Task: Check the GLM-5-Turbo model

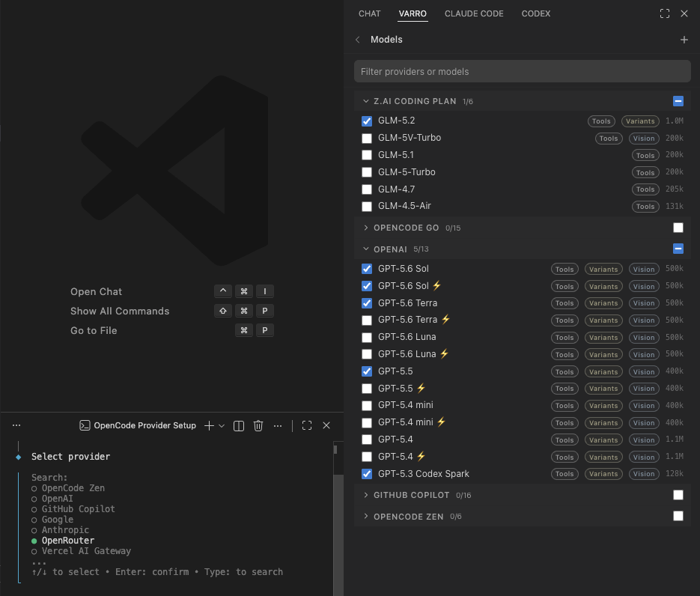Action: click(367, 172)
